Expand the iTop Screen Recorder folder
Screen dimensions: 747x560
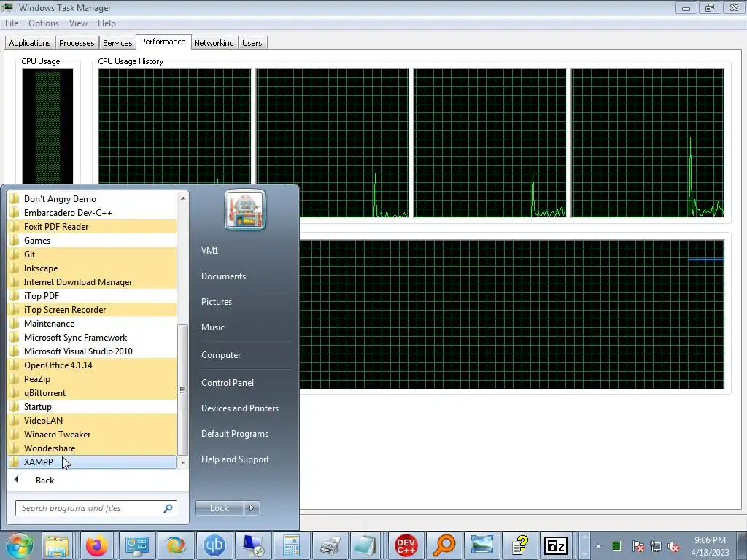(x=92, y=309)
